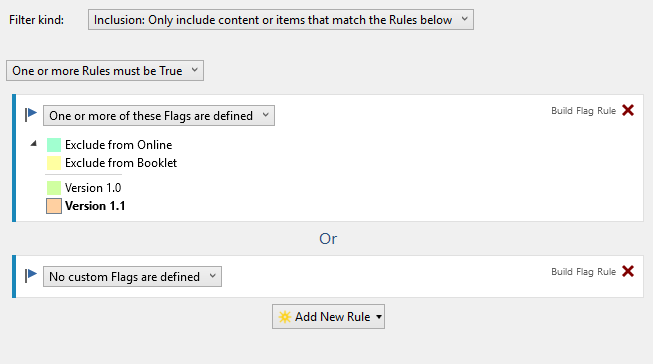This screenshot has width=653, height=364.
Task: Select the Exclude from Online item
Action: [118, 145]
